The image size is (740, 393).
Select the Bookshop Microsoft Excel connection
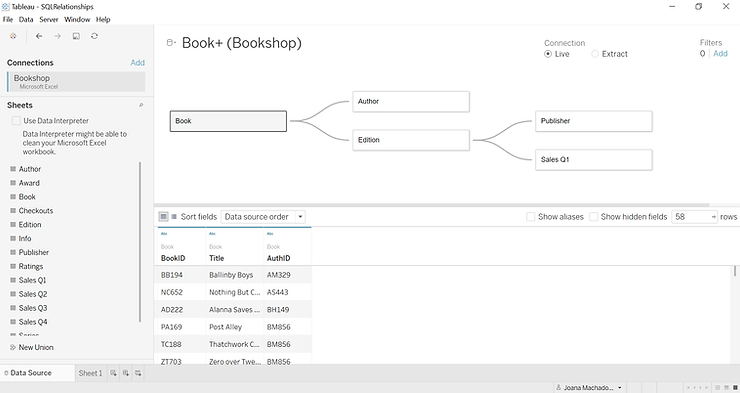(76, 82)
